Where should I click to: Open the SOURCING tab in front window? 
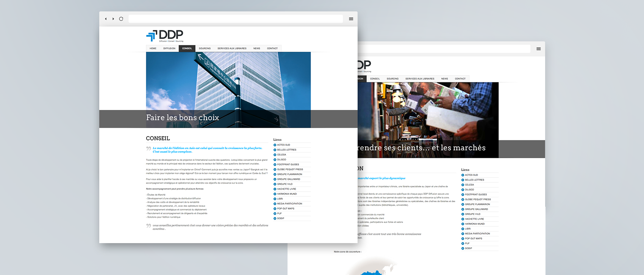coord(205,48)
